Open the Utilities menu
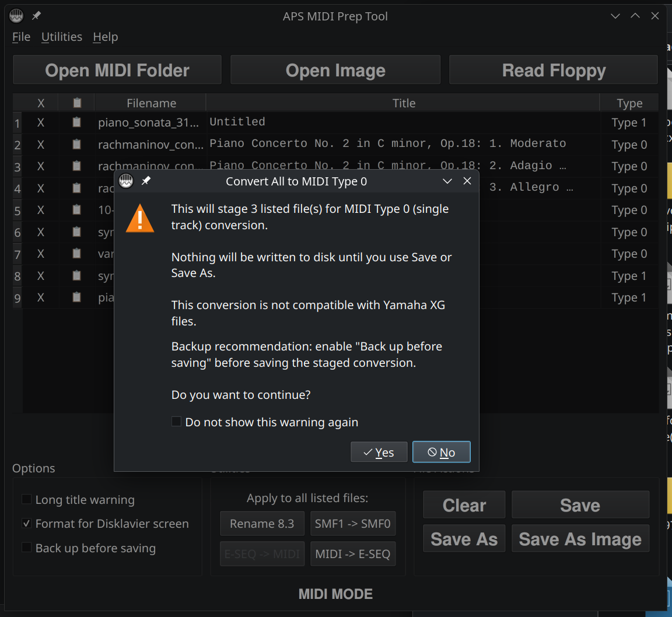 pyautogui.click(x=62, y=37)
